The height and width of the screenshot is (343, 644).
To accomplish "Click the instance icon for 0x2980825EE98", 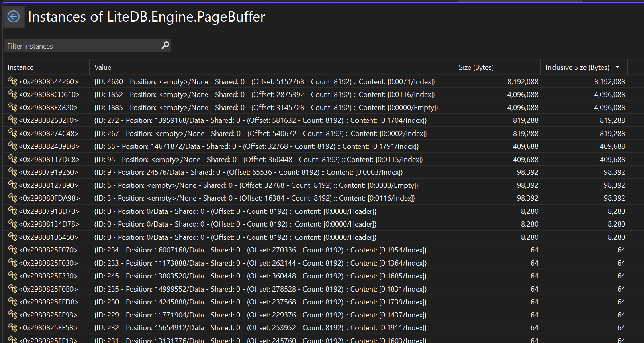I will [12, 315].
